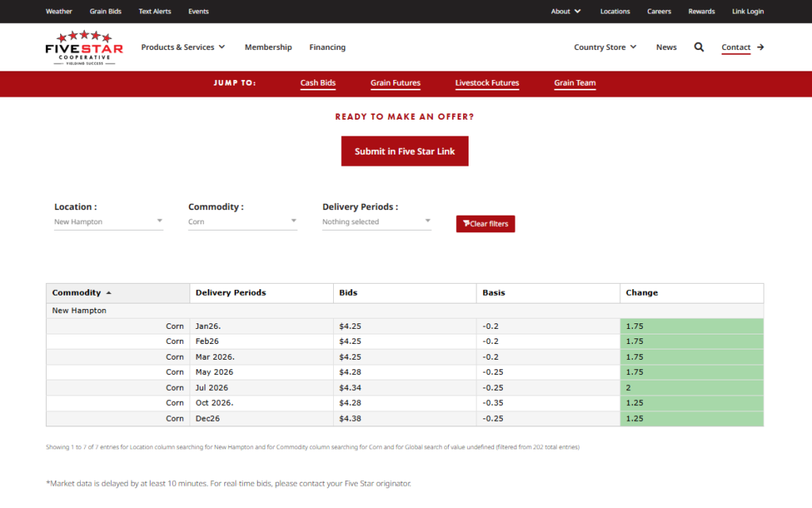Click Submit in Five Star Link
The width and height of the screenshot is (812, 508).
404,151
